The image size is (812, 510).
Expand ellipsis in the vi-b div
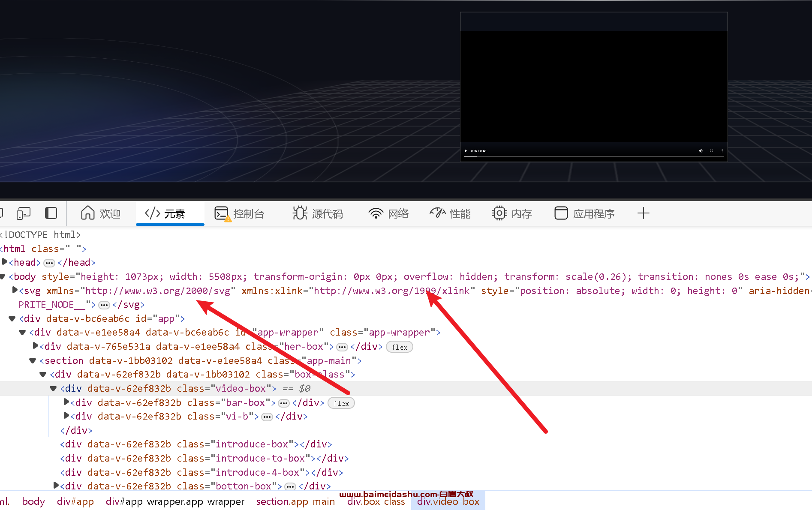coord(267,417)
